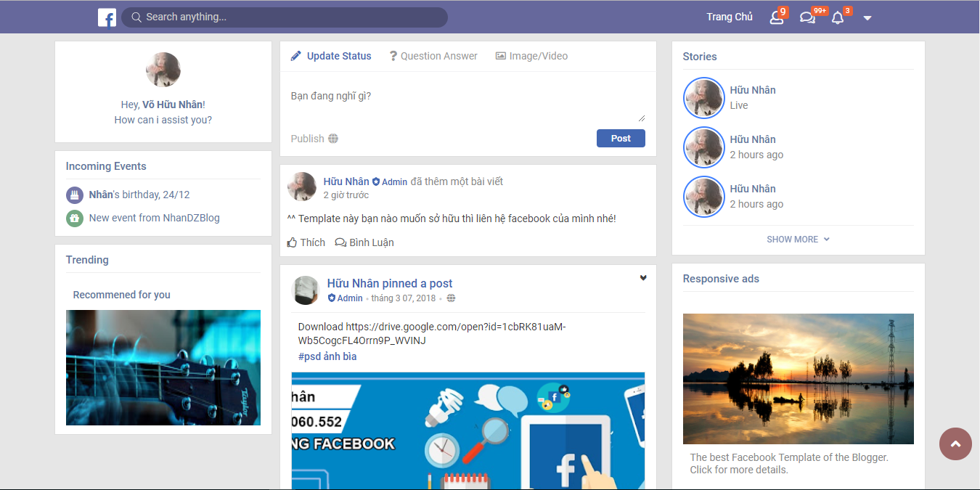Focus the Search anything field
Image resolution: width=980 pixels, height=490 pixels.
click(x=284, y=17)
